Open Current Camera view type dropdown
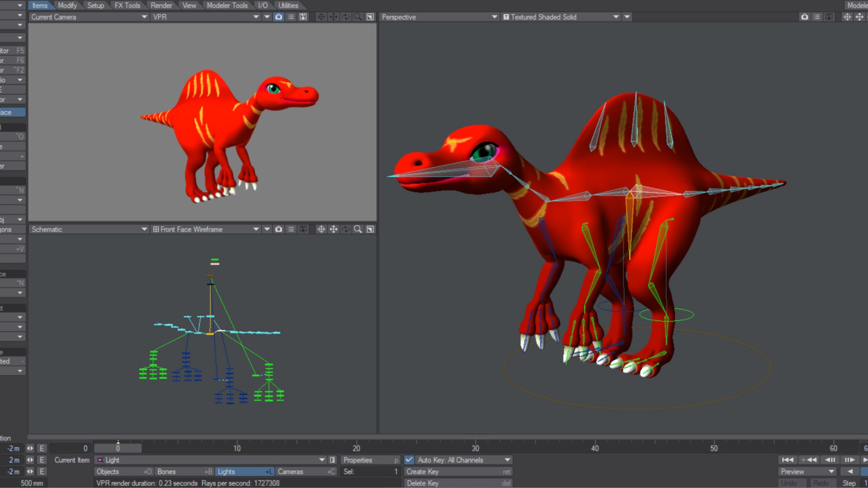 [89, 17]
